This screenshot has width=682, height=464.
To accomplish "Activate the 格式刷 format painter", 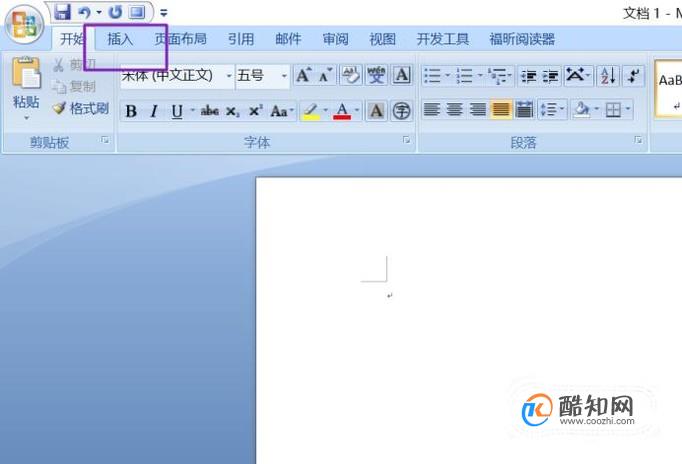I will [x=81, y=108].
